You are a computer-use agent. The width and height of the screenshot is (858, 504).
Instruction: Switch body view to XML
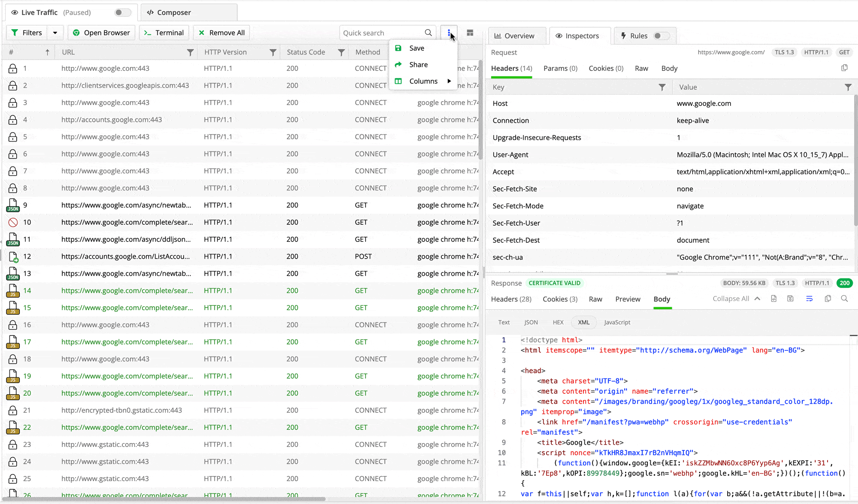(x=584, y=323)
